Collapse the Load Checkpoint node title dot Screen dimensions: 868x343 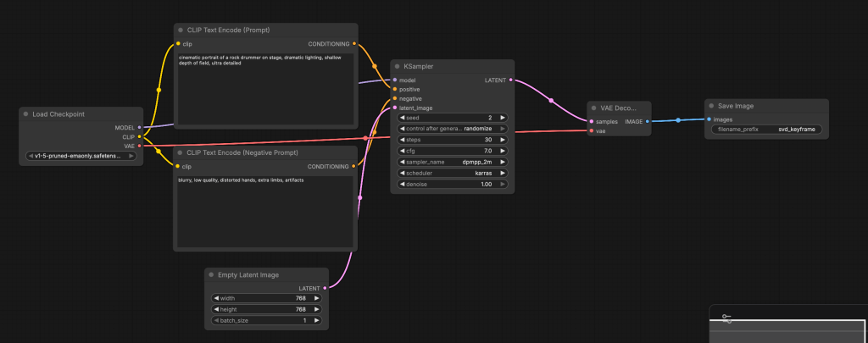25,113
